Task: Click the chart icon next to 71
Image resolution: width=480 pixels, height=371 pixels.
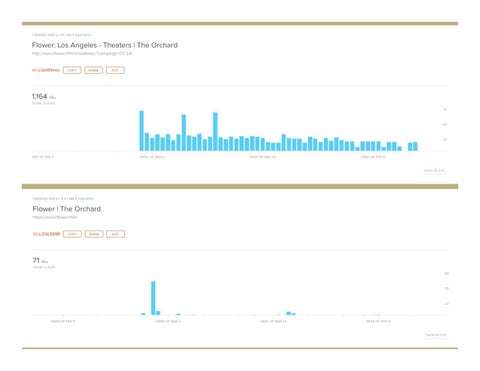Action: pos(44,261)
